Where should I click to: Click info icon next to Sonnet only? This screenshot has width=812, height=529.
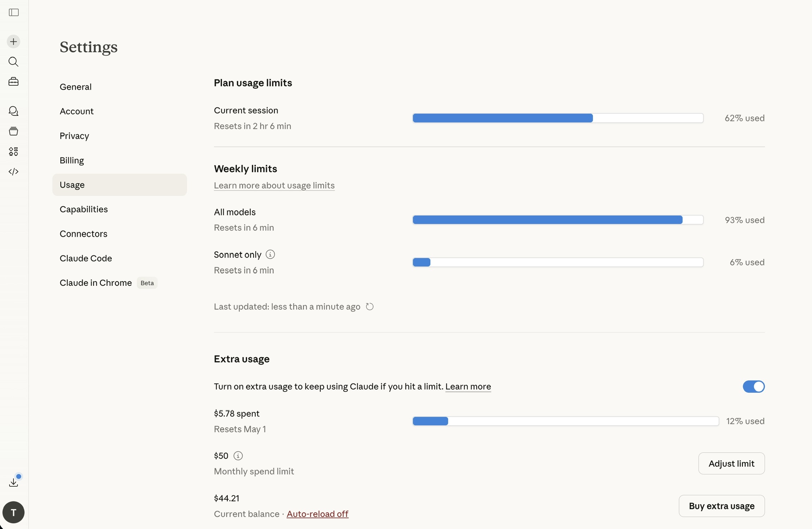[x=270, y=254]
